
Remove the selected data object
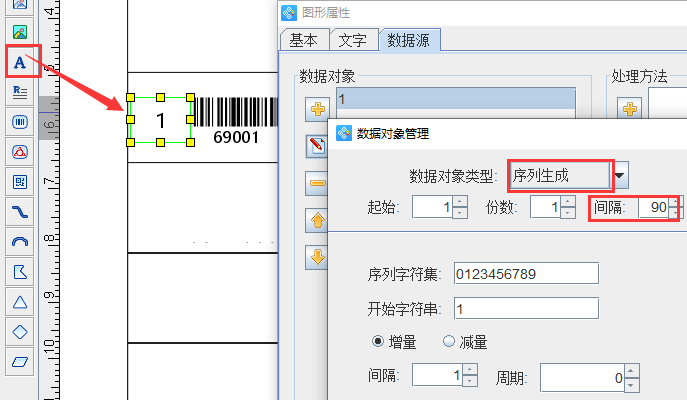pyautogui.click(x=317, y=183)
